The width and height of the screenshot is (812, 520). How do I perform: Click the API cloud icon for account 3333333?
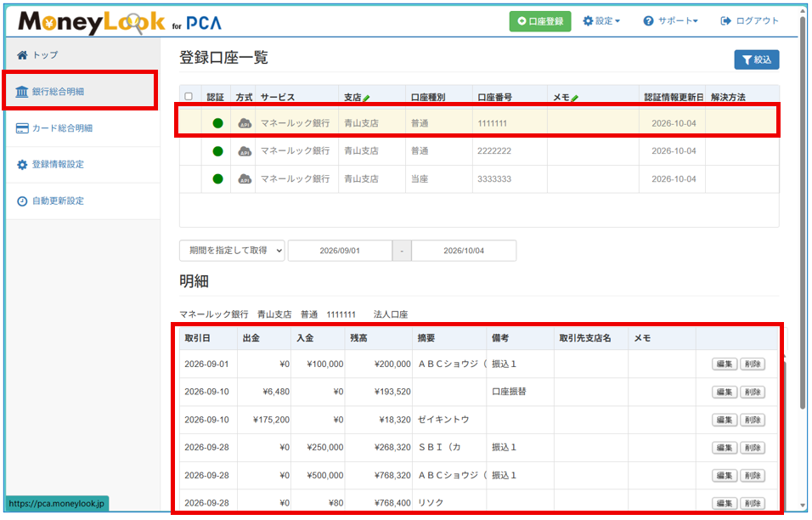point(245,178)
